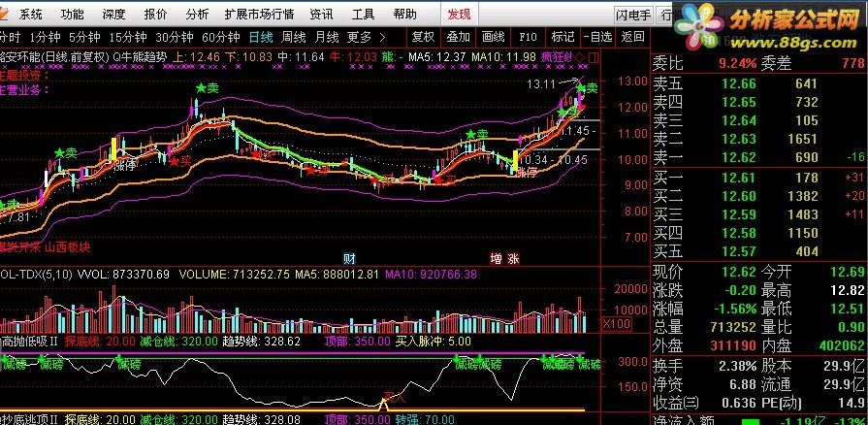The image size is (868, 425).
Task: Click the 返回 back button
Action: [x=632, y=37]
